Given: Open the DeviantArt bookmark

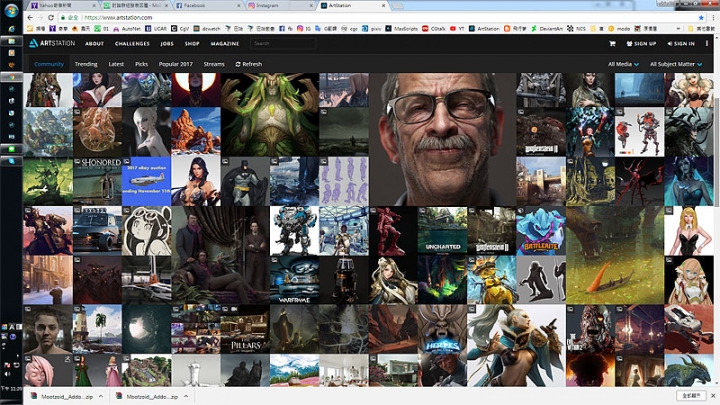Looking at the screenshot, I should 547,28.
